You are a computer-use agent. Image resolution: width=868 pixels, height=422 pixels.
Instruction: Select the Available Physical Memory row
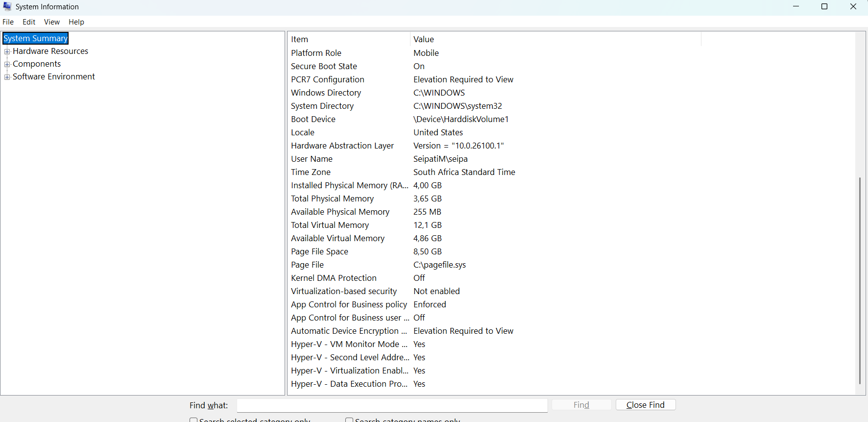click(x=495, y=212)
